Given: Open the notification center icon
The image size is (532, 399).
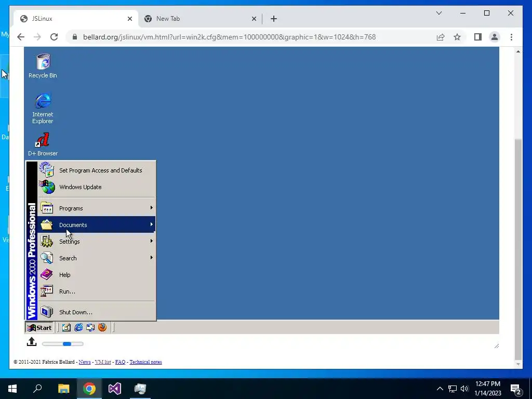Looking at the screenshot, I should [516, 389].
